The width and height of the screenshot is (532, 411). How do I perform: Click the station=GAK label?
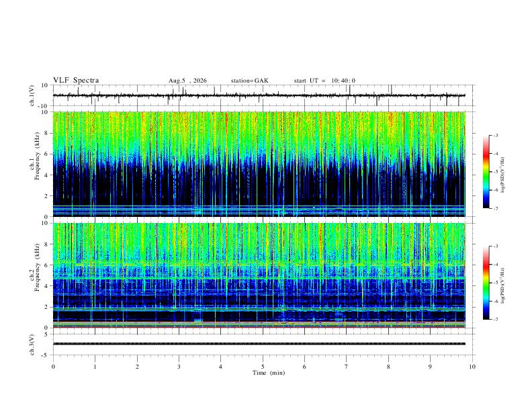249,81
